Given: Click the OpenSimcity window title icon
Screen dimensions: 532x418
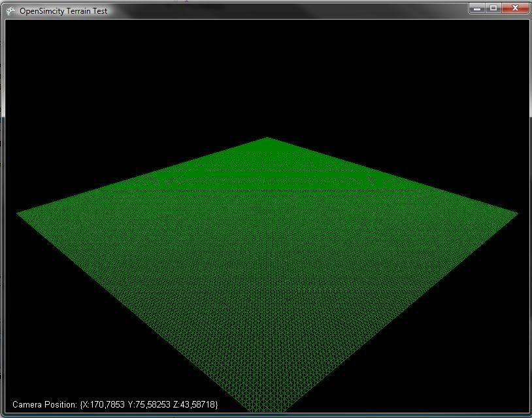Looking at the screenshot, I should [x=11, y=11].
